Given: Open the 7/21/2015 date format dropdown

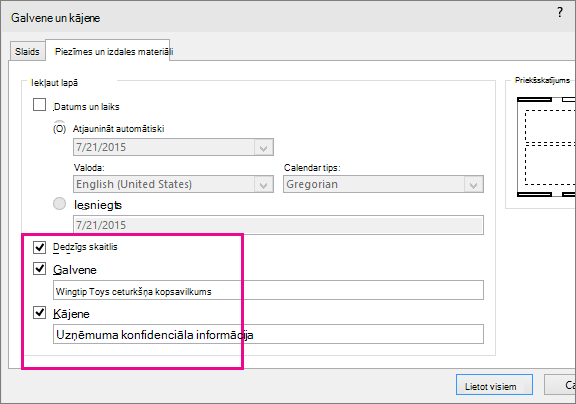Looking at the screenshot, I should pos(173,147).
